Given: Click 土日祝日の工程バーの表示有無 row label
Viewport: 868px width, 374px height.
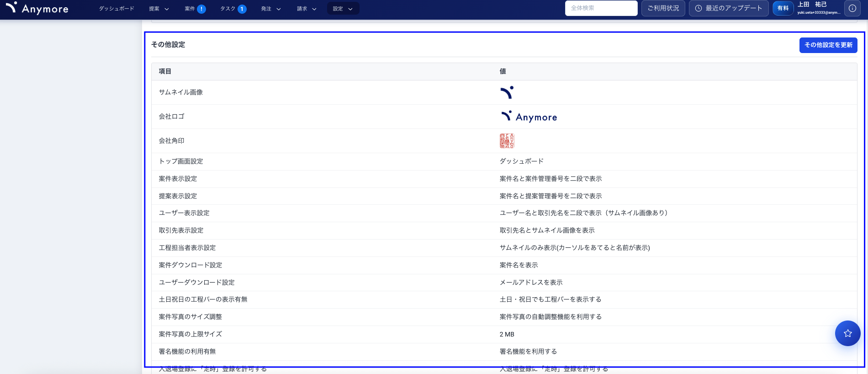Looking at the screenshot, I should [x=203, y=299].
